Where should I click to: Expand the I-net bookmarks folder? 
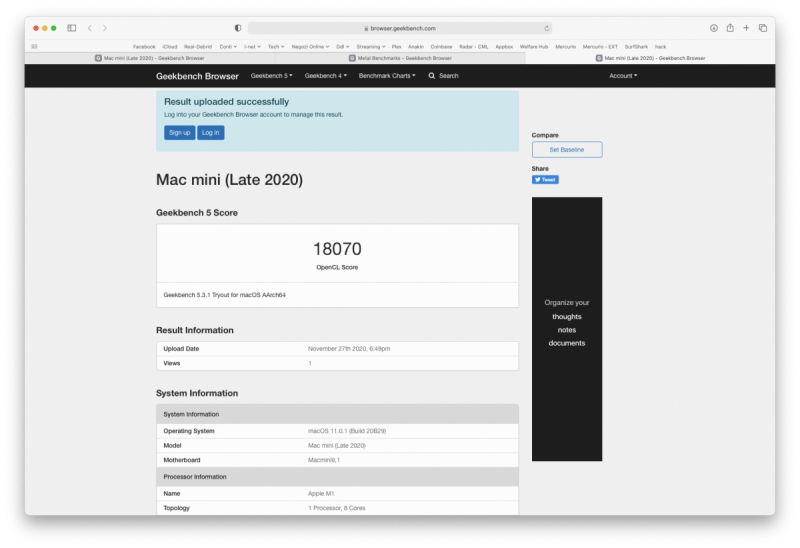pyautogui.click(x=252, y=46)
